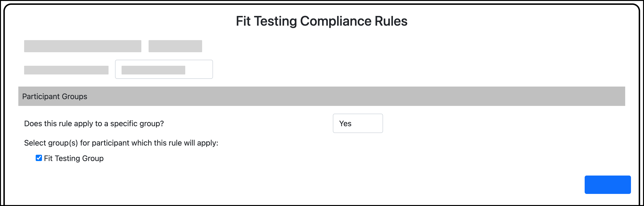Click the Fit Testing Compliance Rules title
644x206 pixels.
(322, 22)
